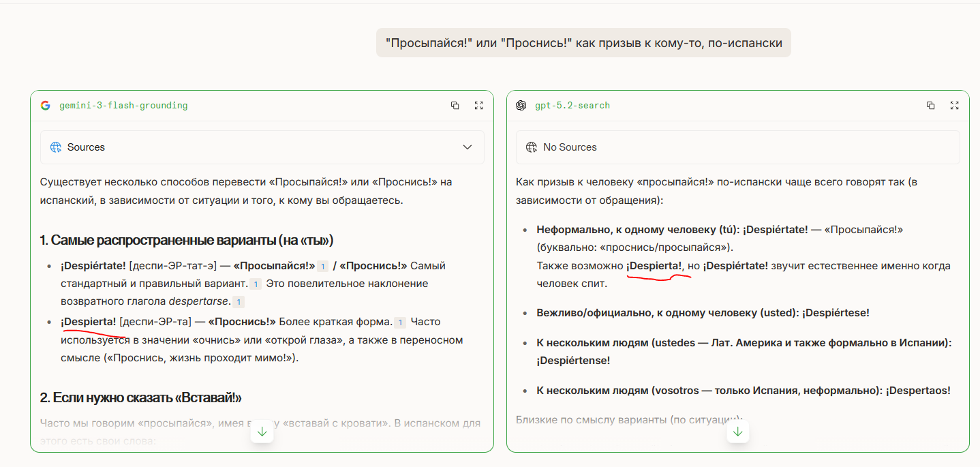Click the globe icon beside No Sources
Image resolution: width=980 pixels, height=467 pixels.
(532, 147)
